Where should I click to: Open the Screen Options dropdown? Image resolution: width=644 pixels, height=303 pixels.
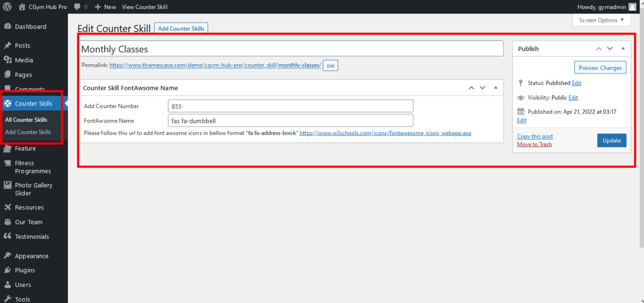601,20
